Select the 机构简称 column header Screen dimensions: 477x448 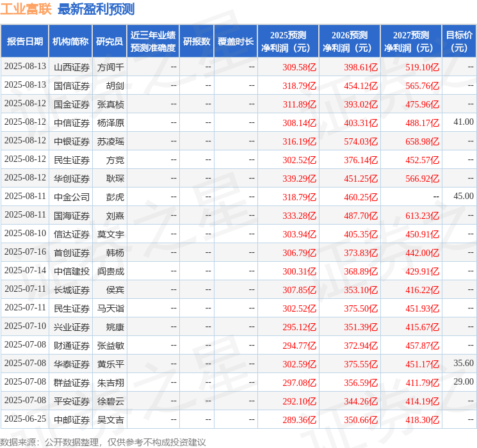point(70,42)
